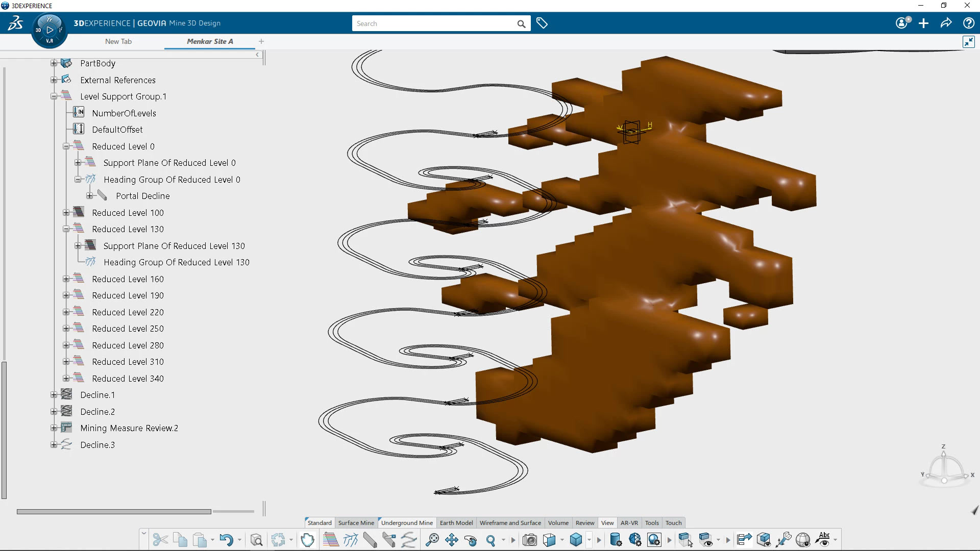Click the New Tab button

118,41
